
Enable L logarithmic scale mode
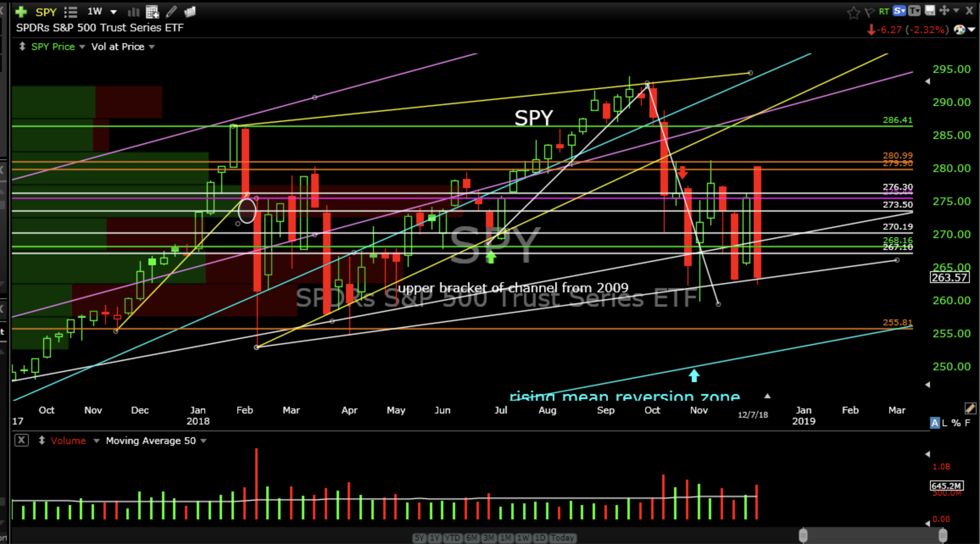point(945,423)
